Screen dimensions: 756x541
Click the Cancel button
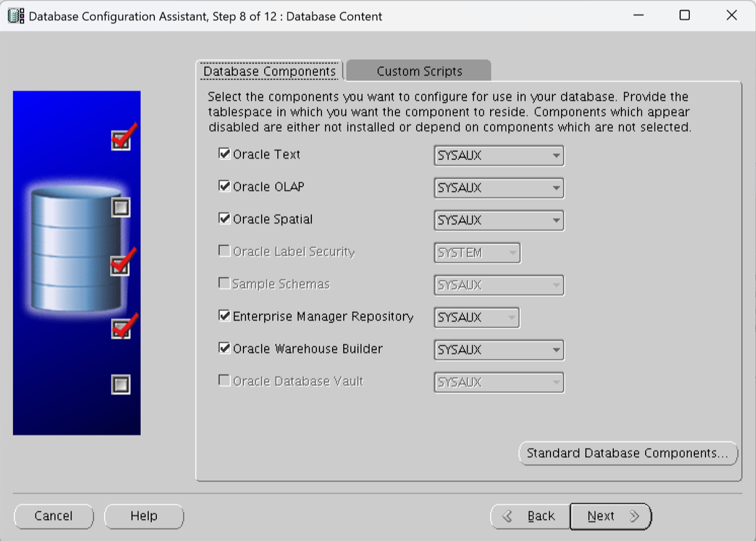point(54,516)
